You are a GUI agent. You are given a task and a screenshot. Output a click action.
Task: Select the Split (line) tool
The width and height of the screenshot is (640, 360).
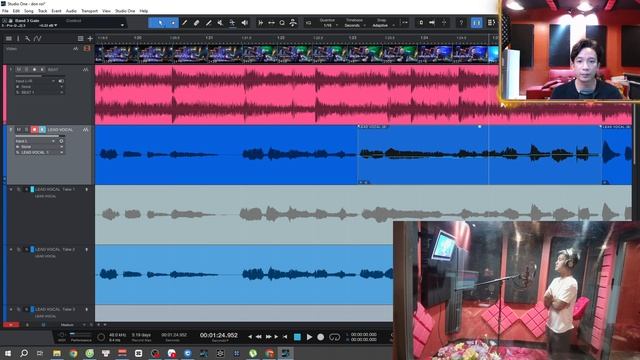209,23
